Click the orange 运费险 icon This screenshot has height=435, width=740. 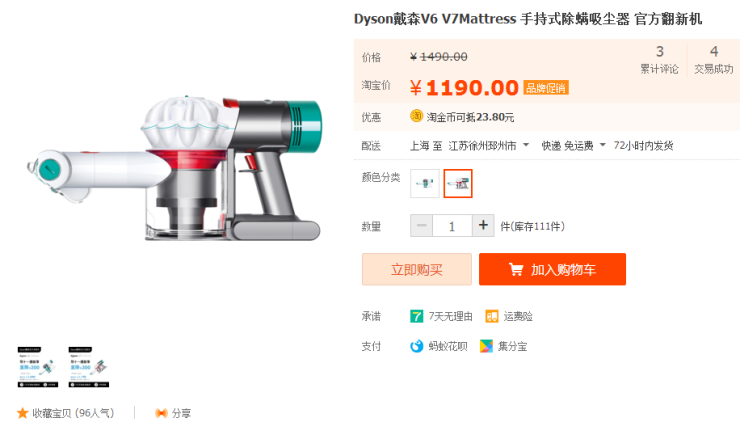click(x=492, y=316)
